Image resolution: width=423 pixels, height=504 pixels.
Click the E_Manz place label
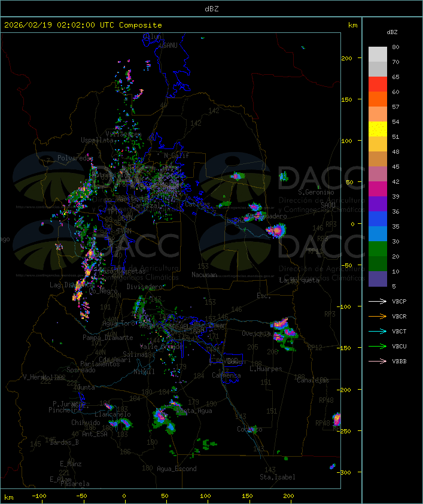pyautogui.click(x=71, y=464)
